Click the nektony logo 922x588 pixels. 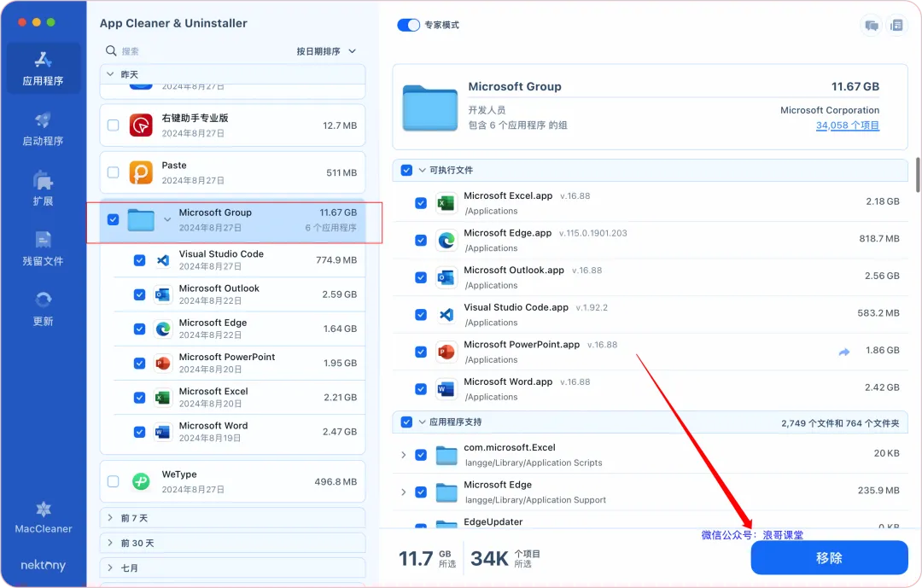point(43,565)
